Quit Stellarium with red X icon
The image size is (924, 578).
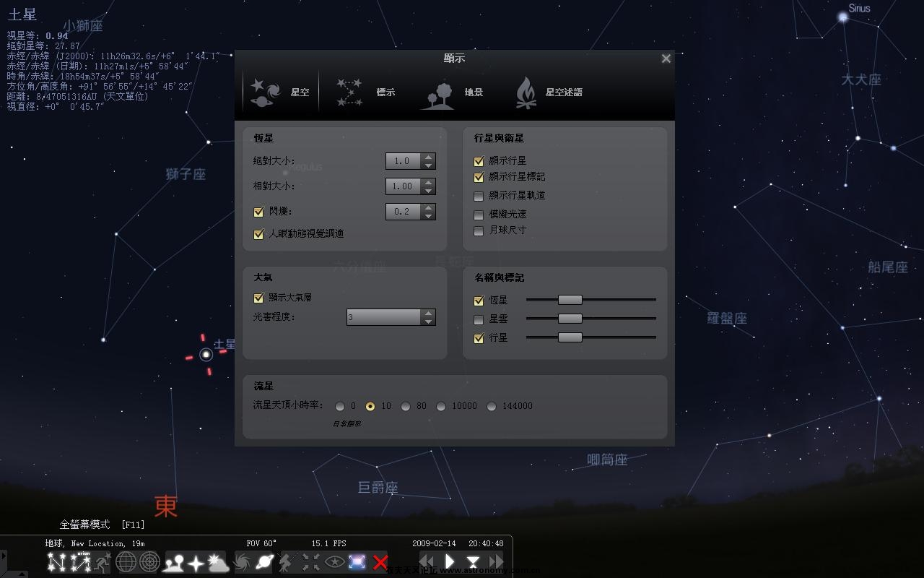380,562
